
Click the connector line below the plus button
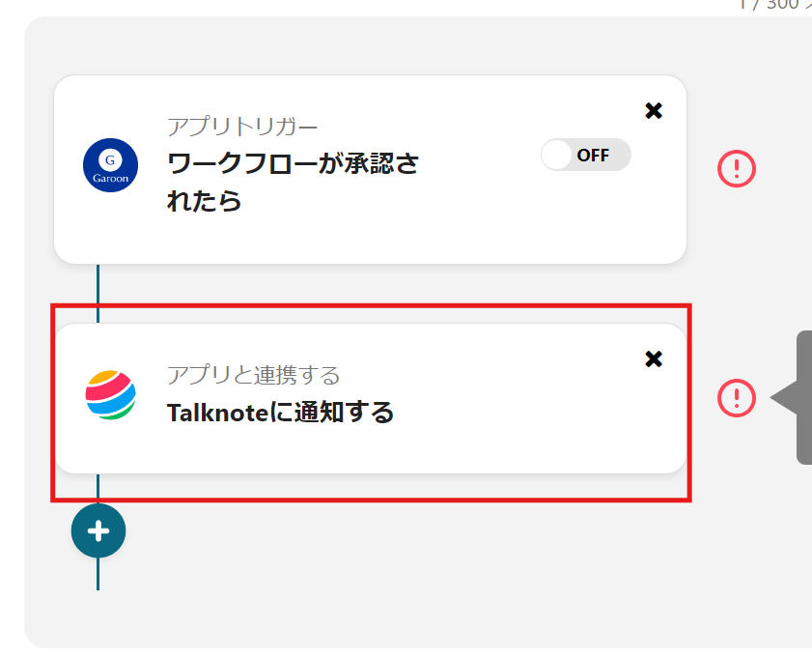[x=98, y=575]
